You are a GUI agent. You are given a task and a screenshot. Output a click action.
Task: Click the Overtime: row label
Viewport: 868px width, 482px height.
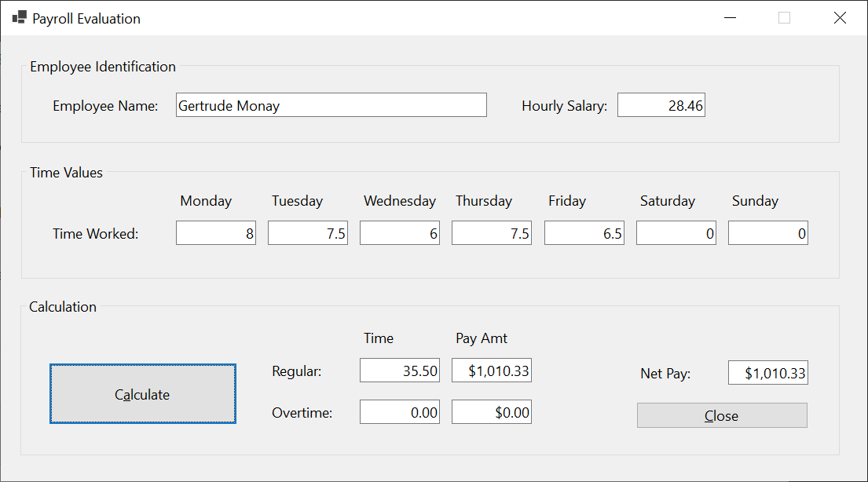302,413
